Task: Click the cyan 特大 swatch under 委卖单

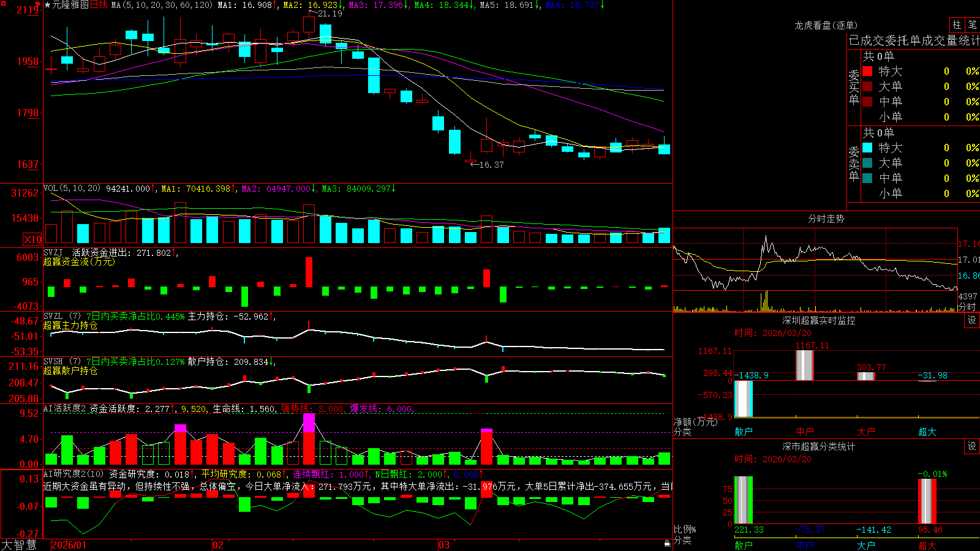Action: [x=867, y=148]
